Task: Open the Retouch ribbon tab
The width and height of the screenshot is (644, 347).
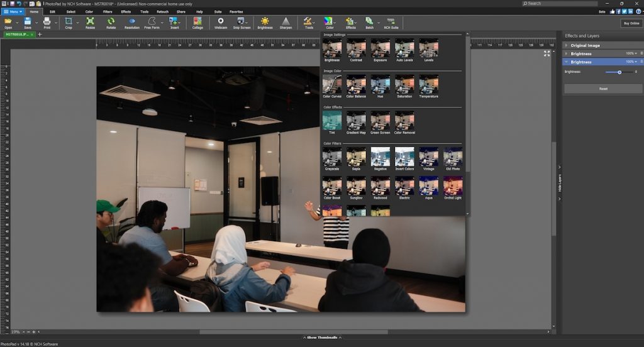Action: tap(163, 11)
